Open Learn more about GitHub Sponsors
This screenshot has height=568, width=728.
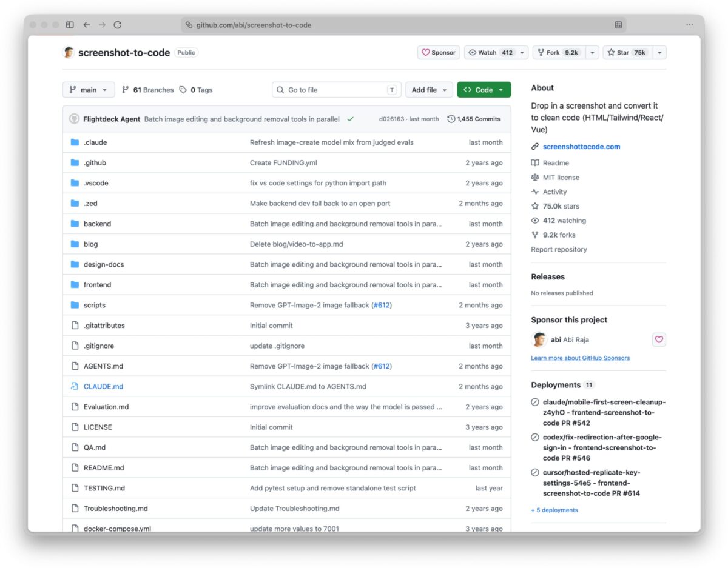click(580, 358)
